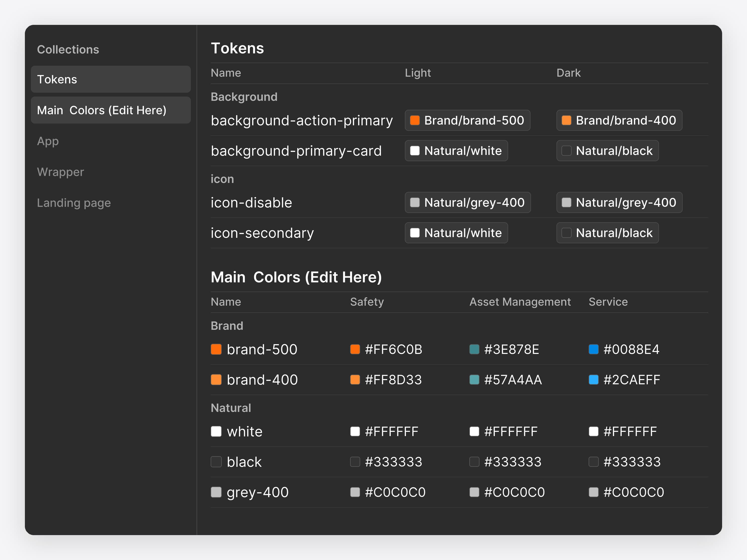This screenshot has width=747, height=560.
Task: Open the App collection
Action: coord(48,141)
